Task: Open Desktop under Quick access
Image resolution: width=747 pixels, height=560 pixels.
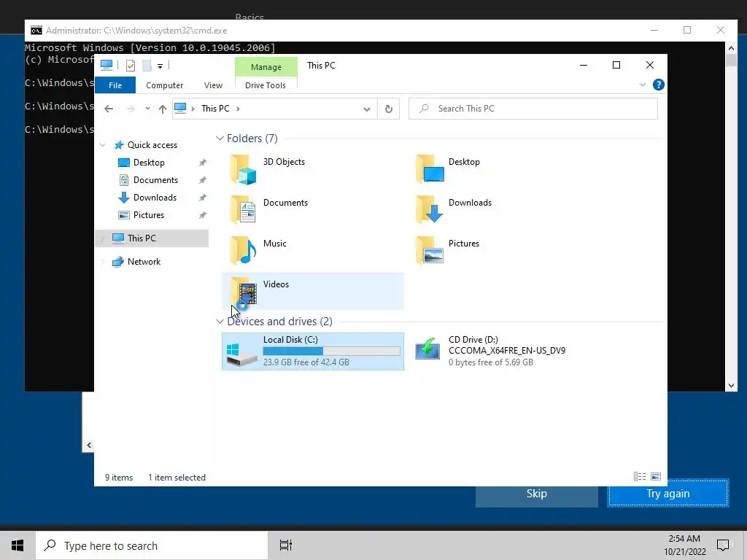Action: [149, 163]
